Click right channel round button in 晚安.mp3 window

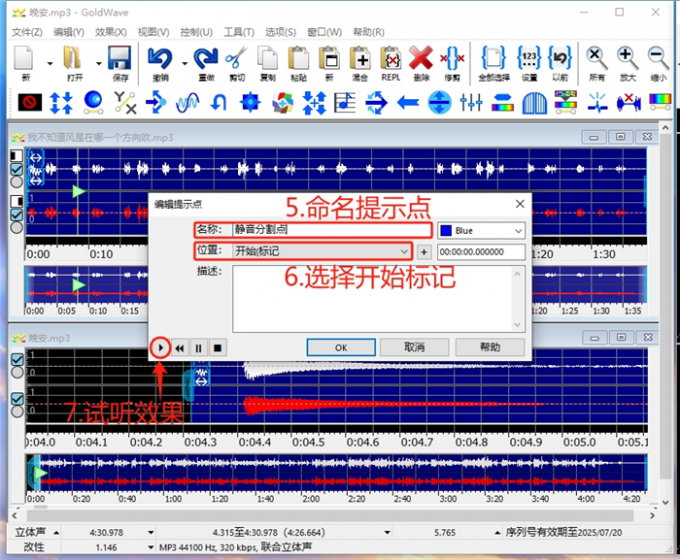[17, 411]
